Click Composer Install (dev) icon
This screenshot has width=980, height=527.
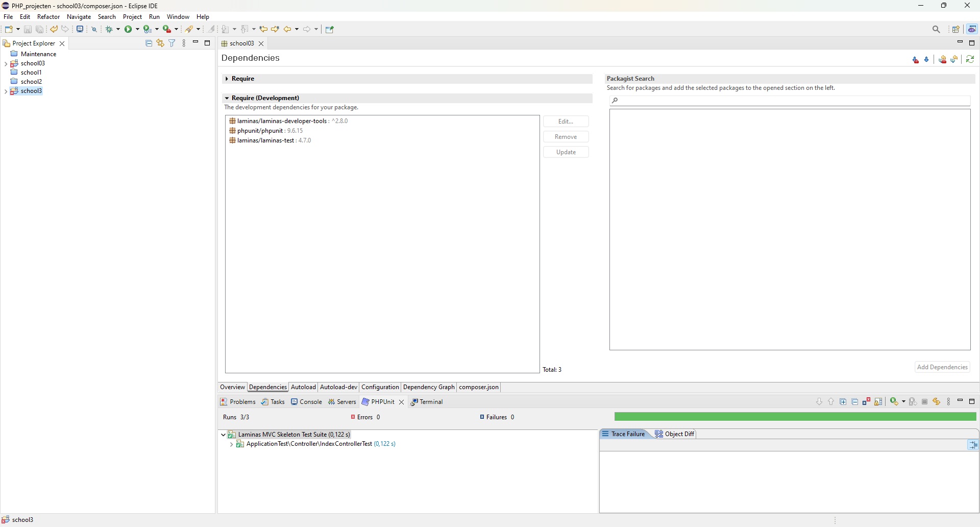tap(916, 60)
